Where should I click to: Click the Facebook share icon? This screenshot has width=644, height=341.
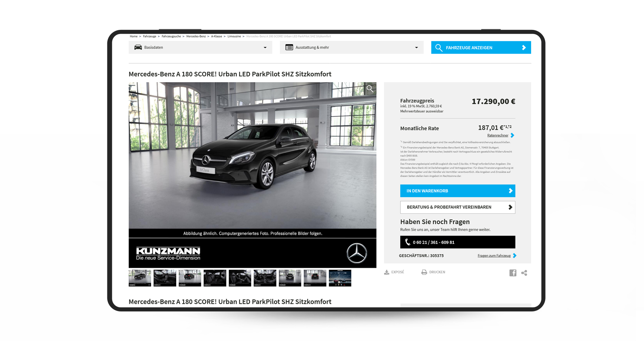[513, 273]
